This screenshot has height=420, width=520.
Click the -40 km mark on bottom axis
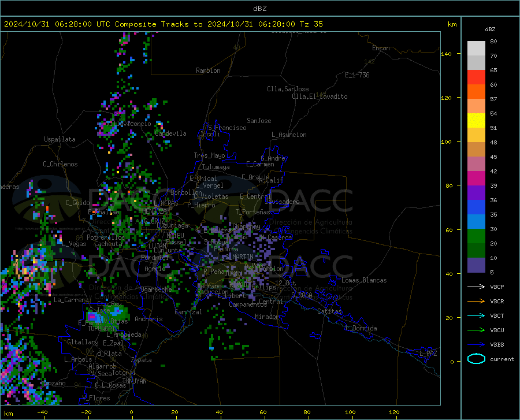42,412
